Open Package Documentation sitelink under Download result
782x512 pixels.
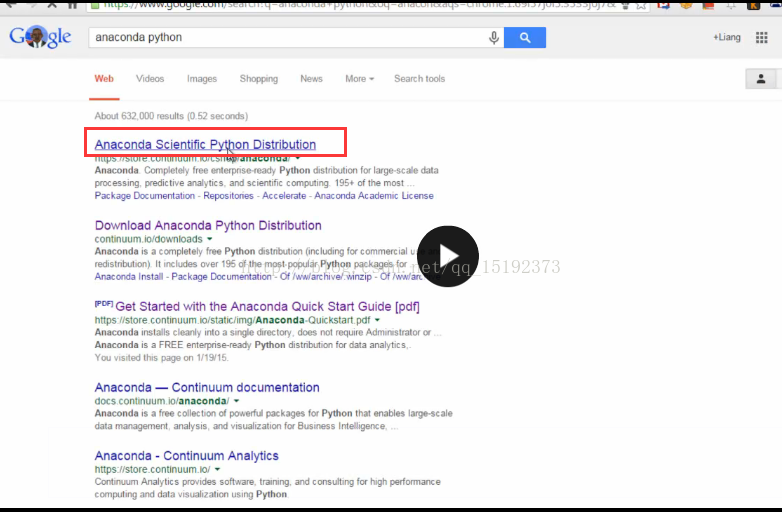pos(221,276)
